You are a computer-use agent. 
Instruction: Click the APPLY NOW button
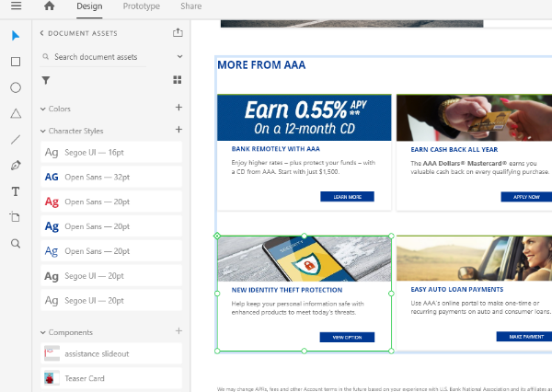[526, 197]
